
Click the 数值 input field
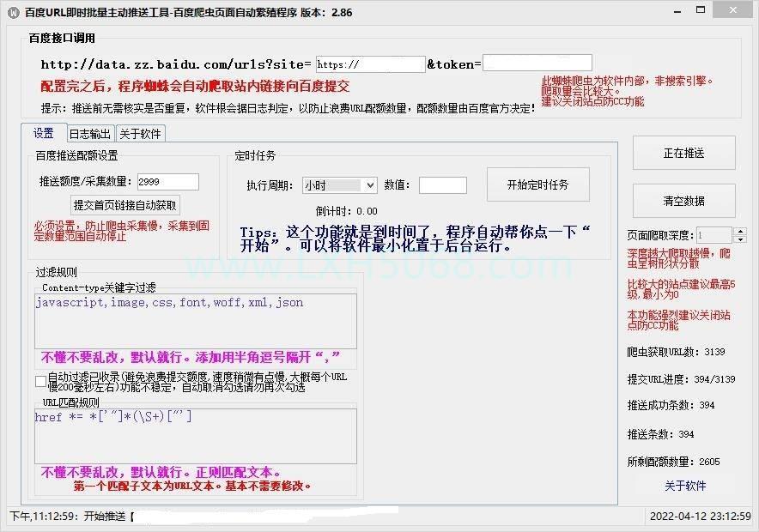(x=443, y=185)
